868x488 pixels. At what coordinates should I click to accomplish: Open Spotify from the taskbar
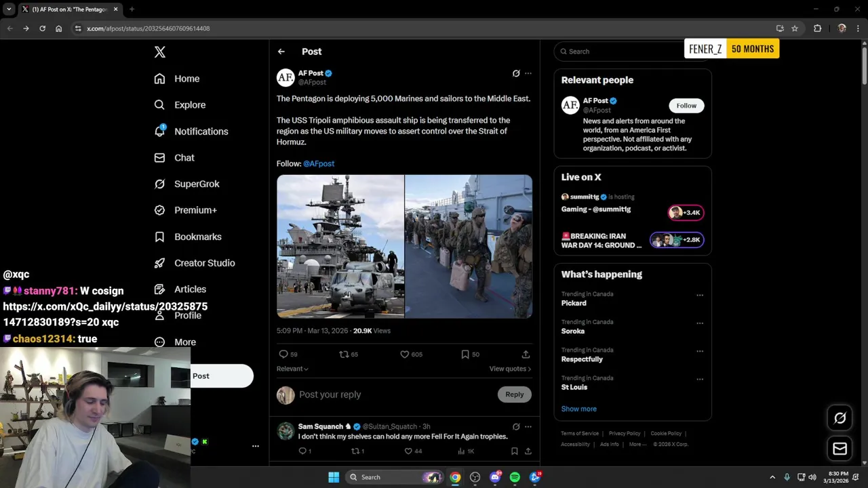click(x=515, y=477)
